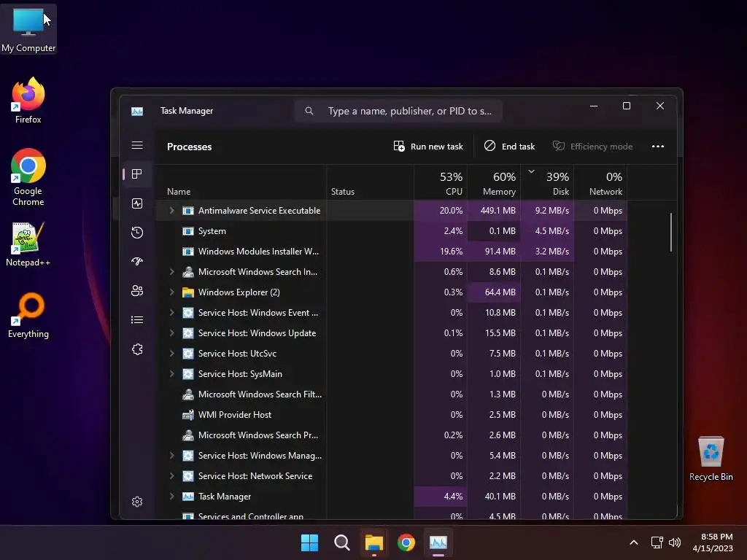This screenshot has height=560, width=747.
Task: Select the My Computer desktop icon
Action: pyautogui.click(x=28, y=29)
